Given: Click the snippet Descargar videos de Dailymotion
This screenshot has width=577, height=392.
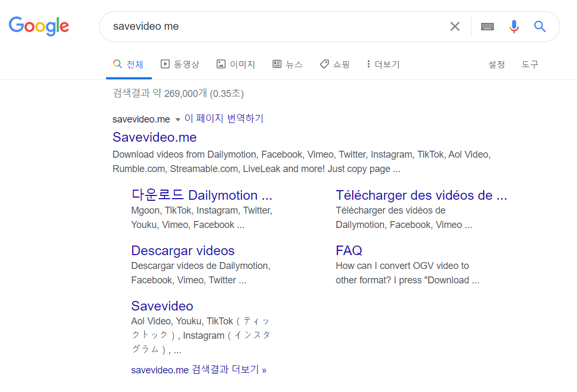Looking at the screenshot, I should coord(201,273).
